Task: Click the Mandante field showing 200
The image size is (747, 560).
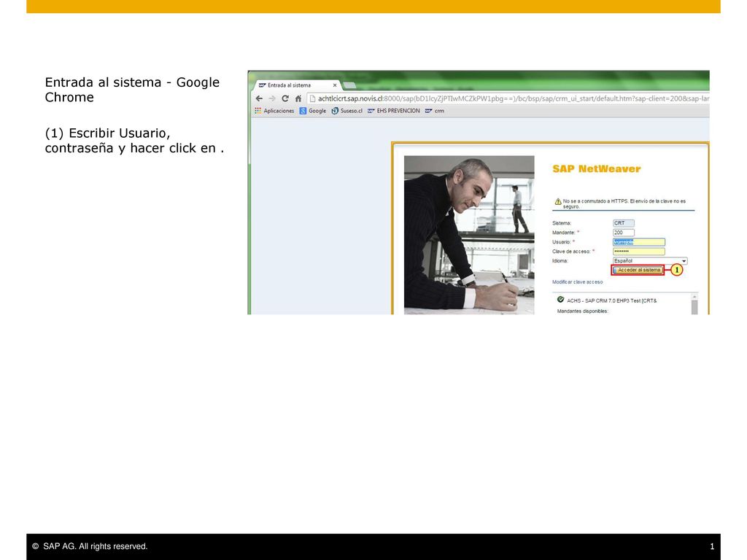Action: click(623, 233)
